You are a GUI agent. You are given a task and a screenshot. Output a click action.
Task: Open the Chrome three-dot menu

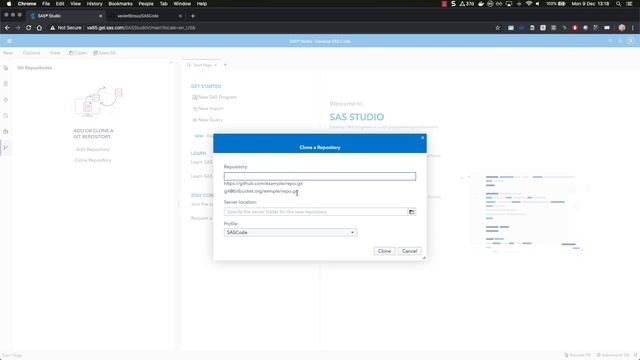coord(633,28)
